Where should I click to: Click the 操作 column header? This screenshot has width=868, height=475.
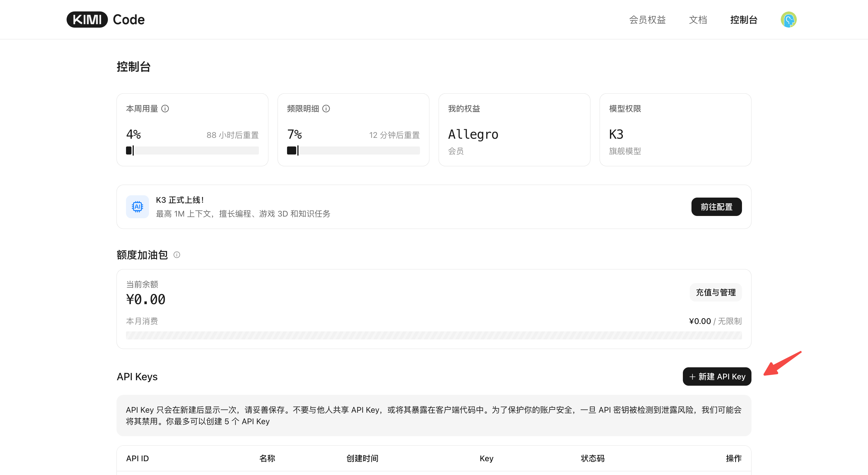point(734,458)
